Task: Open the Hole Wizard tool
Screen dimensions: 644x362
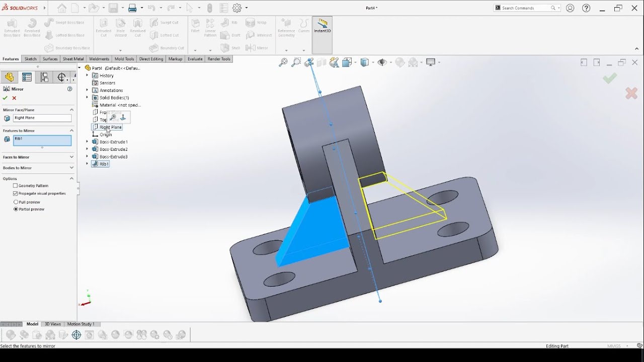Action: pos(121,28)
